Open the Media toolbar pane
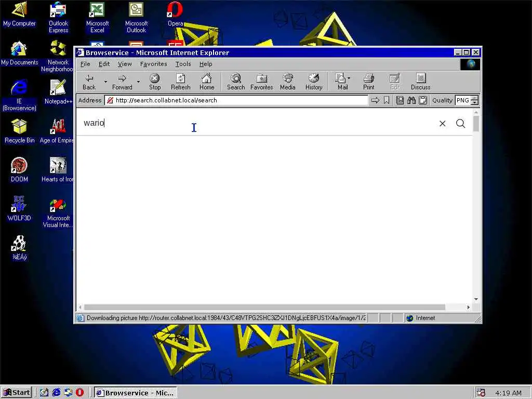 tap(287, 82)
